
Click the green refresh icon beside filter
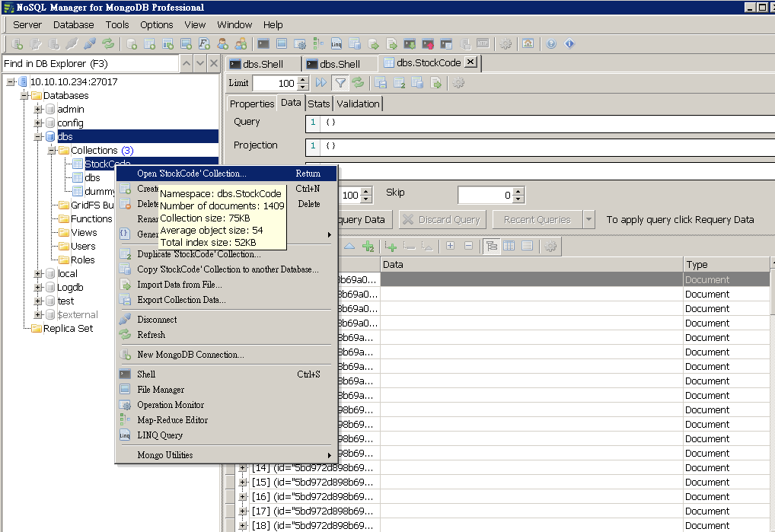click(359, 82)
